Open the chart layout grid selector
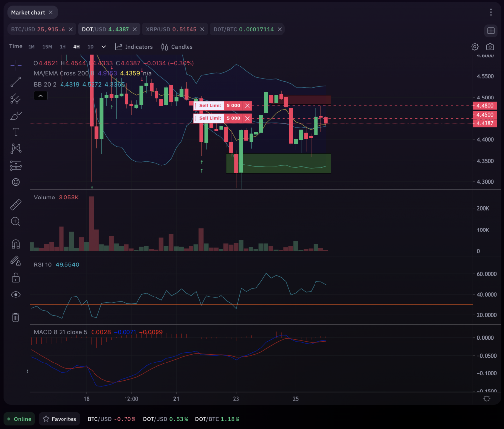This screenshot has height=429, width=504. point(491,31)
